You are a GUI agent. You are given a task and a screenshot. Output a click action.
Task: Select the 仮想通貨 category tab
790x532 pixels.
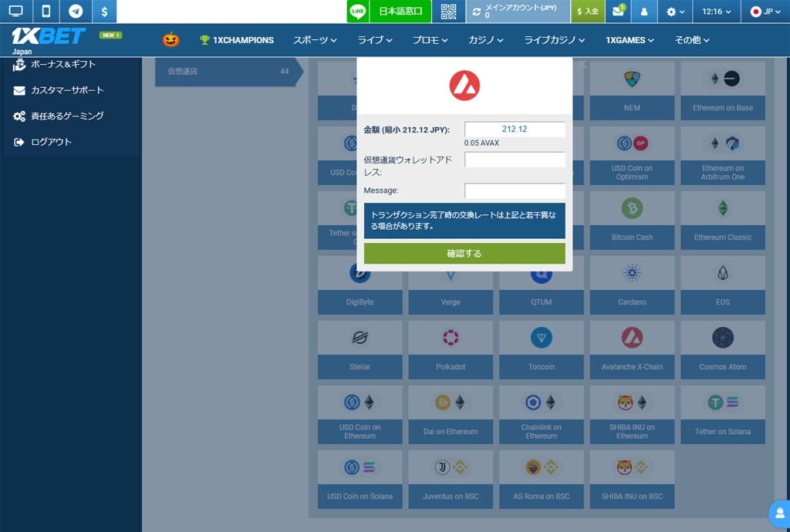tap(228, 72)
